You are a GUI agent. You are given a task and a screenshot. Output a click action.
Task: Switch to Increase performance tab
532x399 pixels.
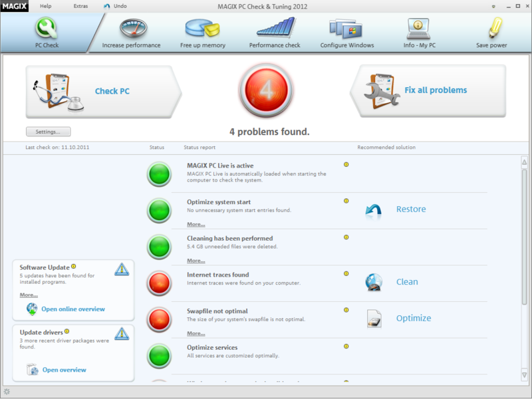(x=131, y=33)
